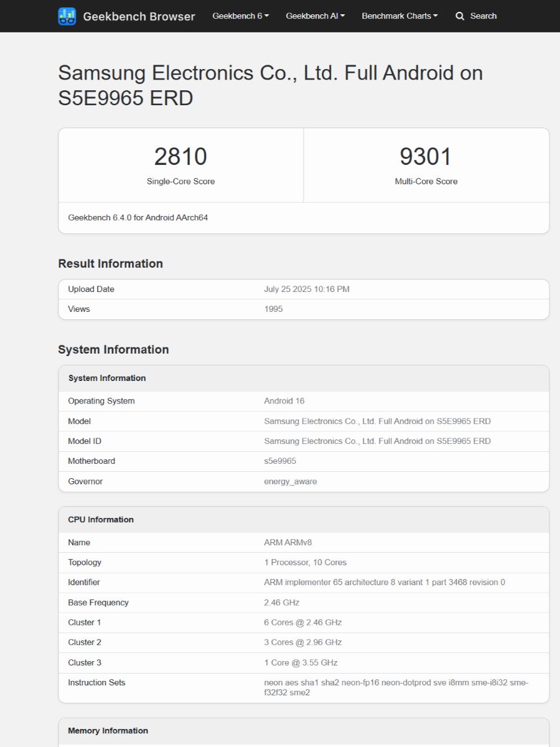Select the "Topology" label
Screen dimensions: 560x747
tap(85, 562)
